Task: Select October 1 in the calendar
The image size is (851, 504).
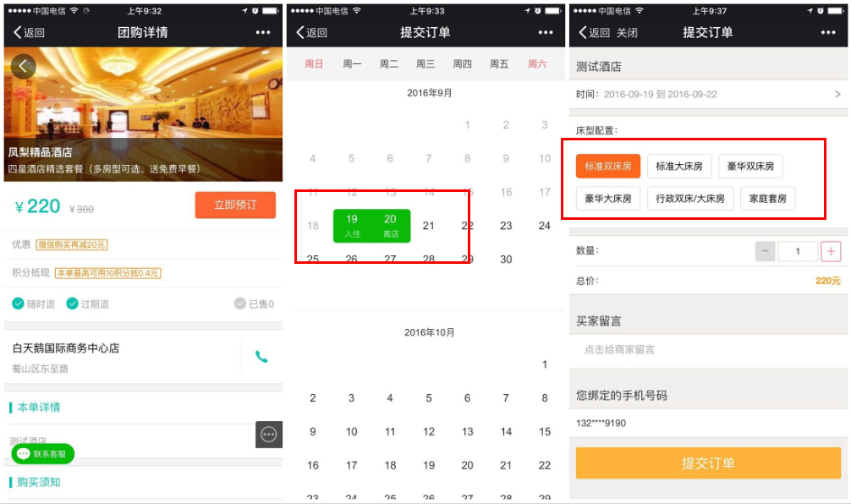Action: tap(545, 364)
